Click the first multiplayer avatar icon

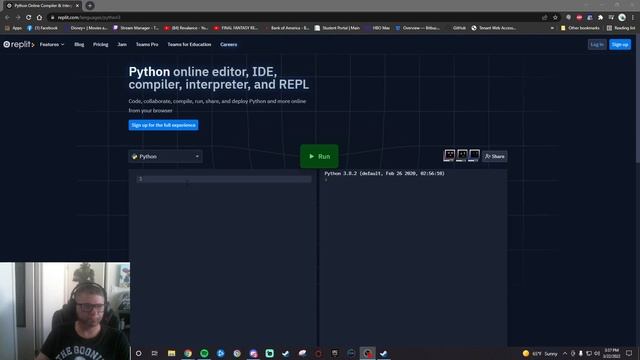[x=449, y=155]
